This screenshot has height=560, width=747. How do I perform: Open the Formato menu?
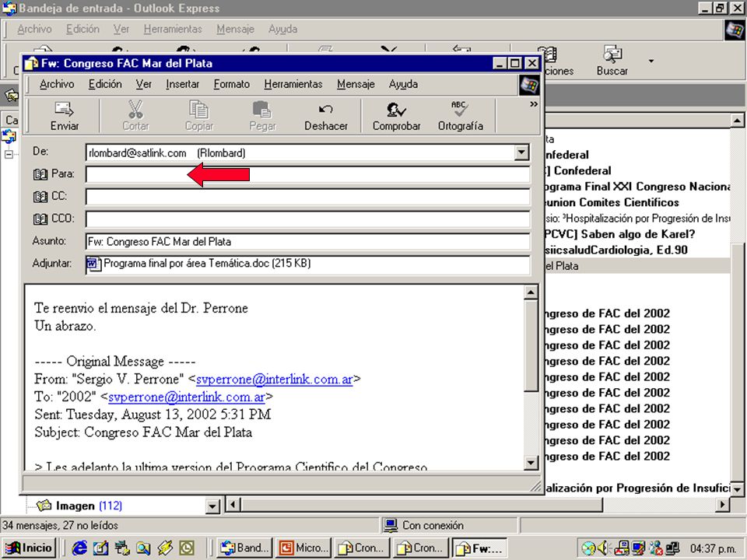[x=232, y=84]
